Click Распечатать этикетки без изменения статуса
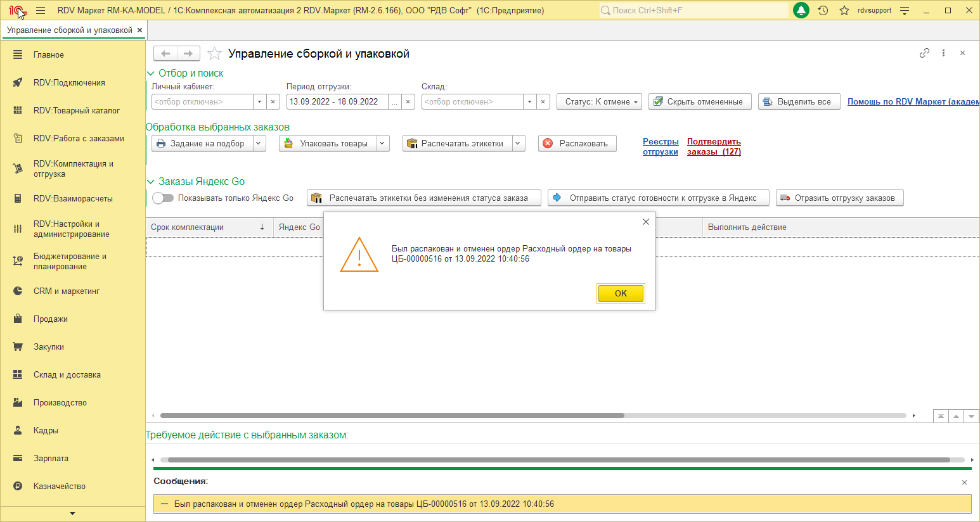This screenshot has height=522, width=980. (424, 198)
